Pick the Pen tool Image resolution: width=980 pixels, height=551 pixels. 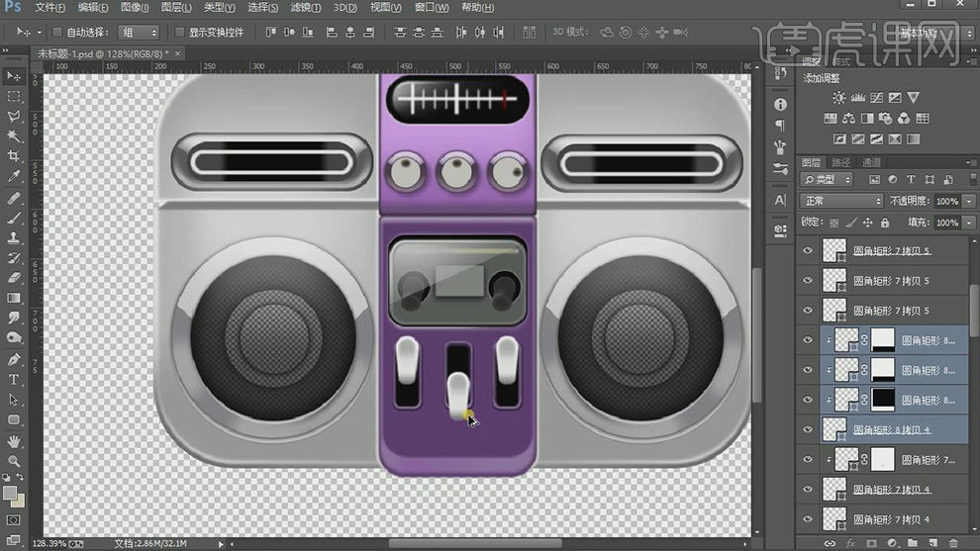tap(14, 359)
